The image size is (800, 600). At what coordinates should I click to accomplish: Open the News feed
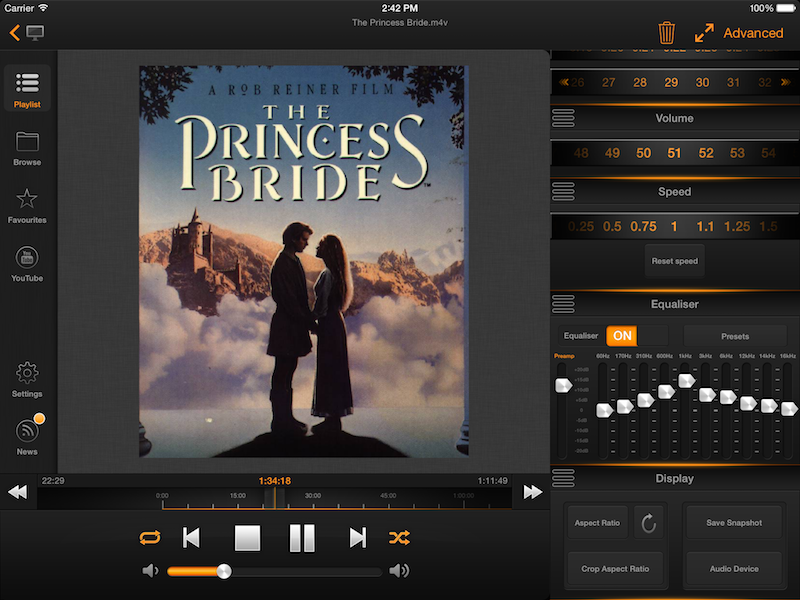(27, 436)
